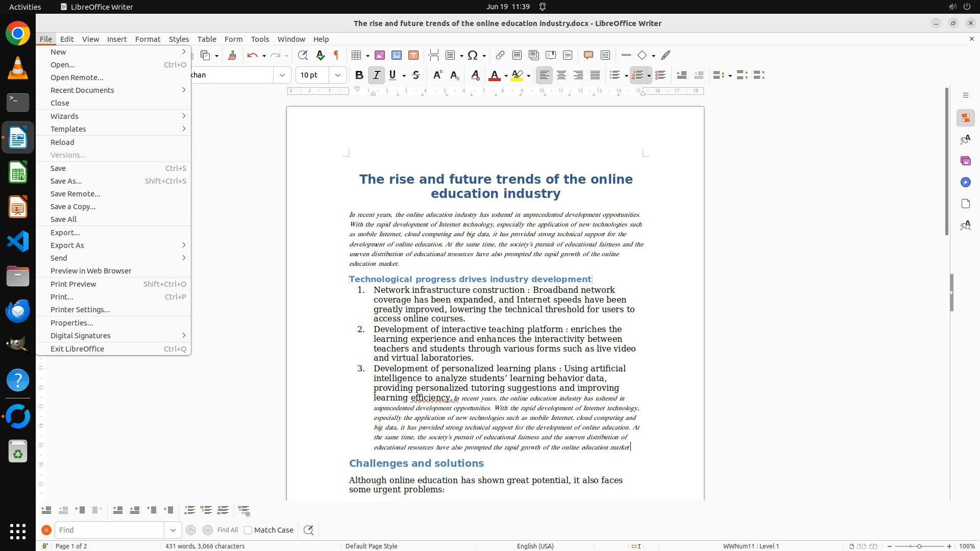Image resolution: width=980 pixels, height=551 pixels.
Task: Click the Clone Formatting paintbrush icon
Action: [x=232, y=55]
